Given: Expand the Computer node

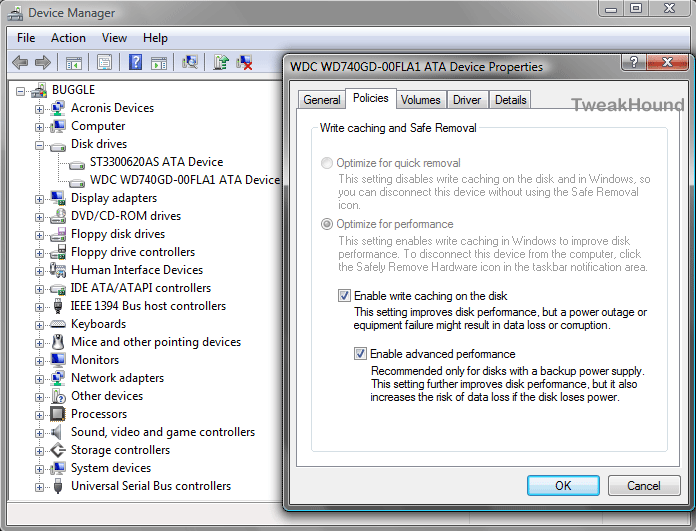Looking at the screenshot, I should click(40, 127).
